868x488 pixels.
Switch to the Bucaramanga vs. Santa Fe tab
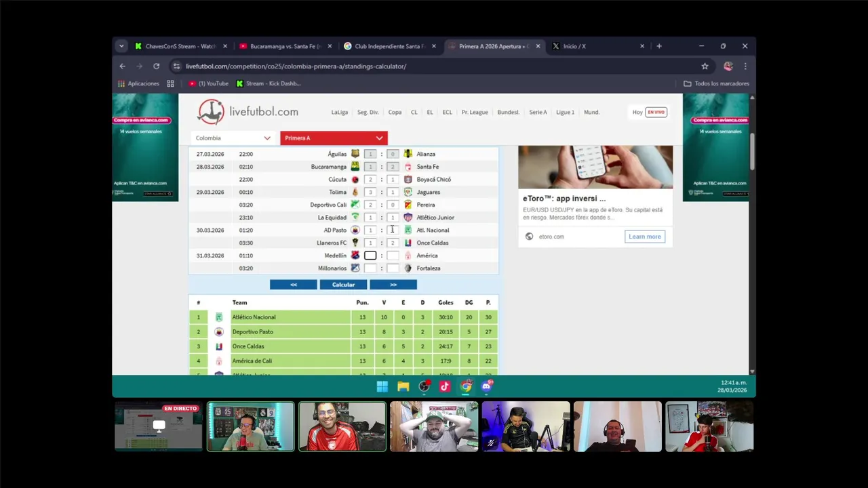285,46
